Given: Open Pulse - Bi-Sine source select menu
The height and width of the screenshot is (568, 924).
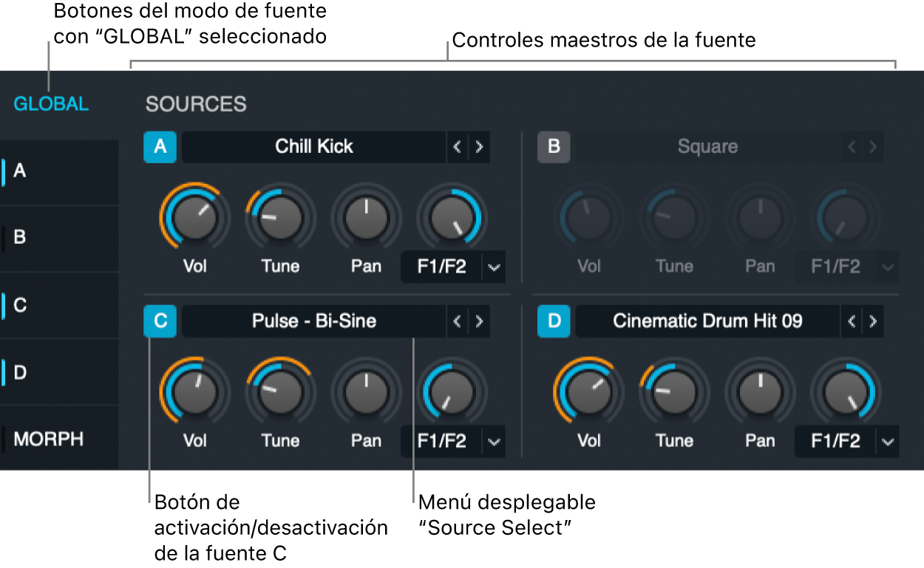Looking at the screenshot, I should (x=314, y=321).
